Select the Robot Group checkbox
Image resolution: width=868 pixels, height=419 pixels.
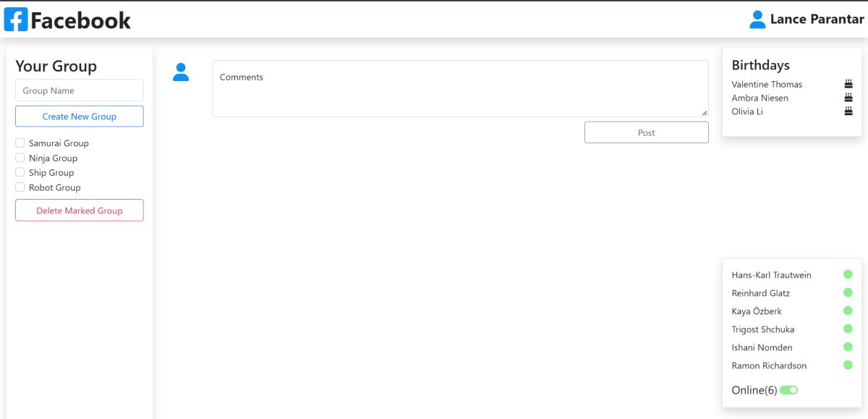click(20, 187)
